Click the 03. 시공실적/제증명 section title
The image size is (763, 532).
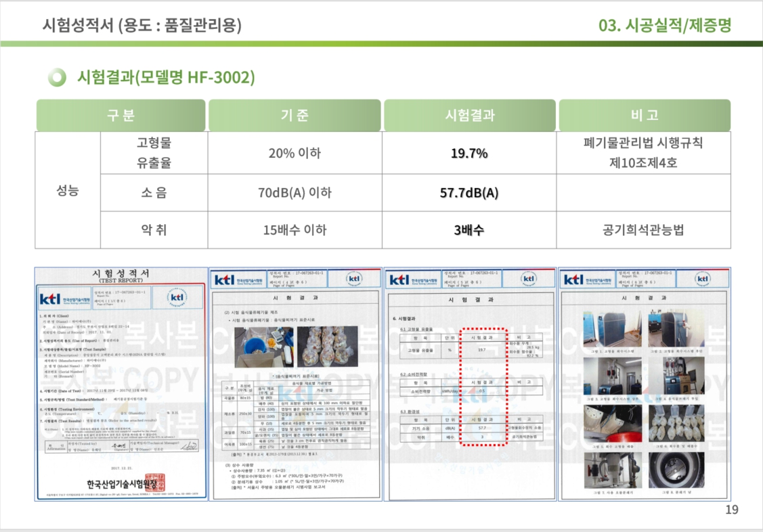click(x=665, y=26)
